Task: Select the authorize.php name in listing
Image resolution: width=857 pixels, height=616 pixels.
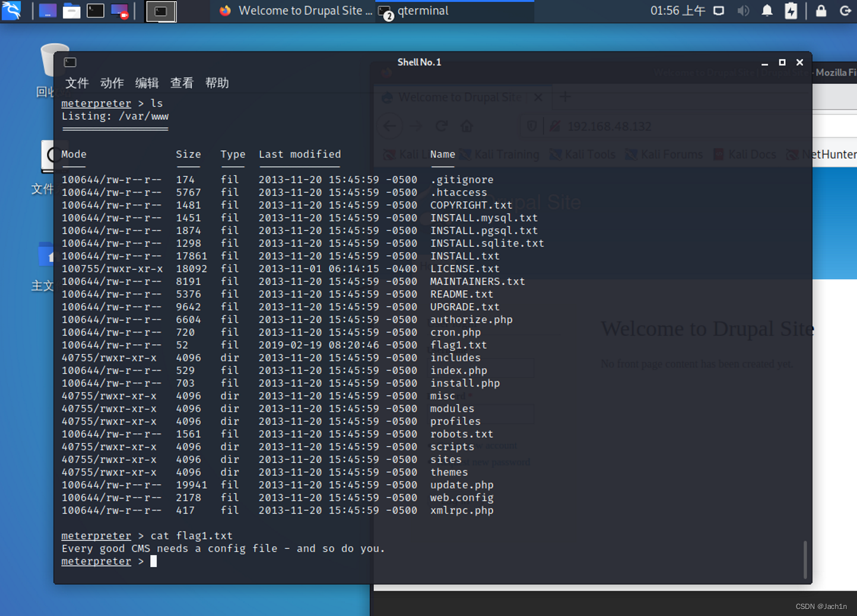Action: click(471, 320)
